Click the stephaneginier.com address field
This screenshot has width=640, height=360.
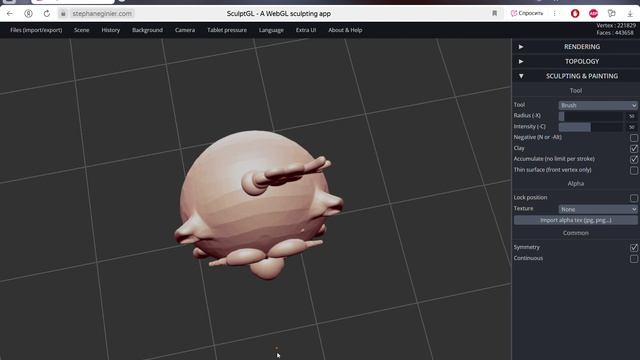(102, 13)
